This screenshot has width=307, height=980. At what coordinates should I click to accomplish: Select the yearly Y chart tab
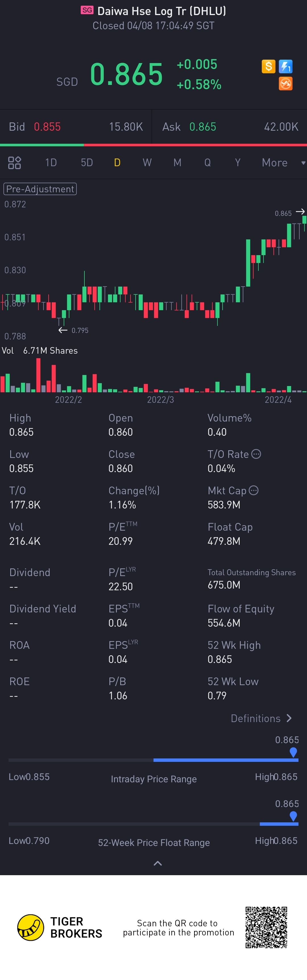pos(238,162)
